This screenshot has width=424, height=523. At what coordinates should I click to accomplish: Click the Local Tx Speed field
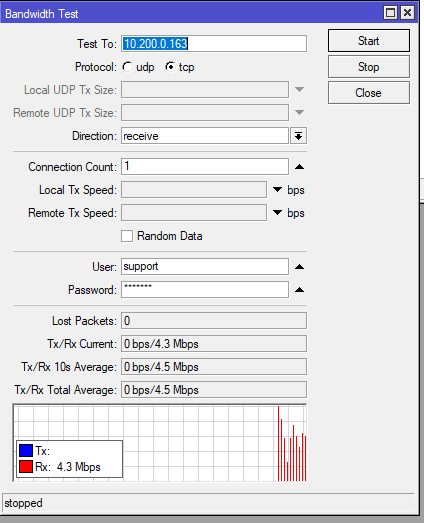point(194,189)
